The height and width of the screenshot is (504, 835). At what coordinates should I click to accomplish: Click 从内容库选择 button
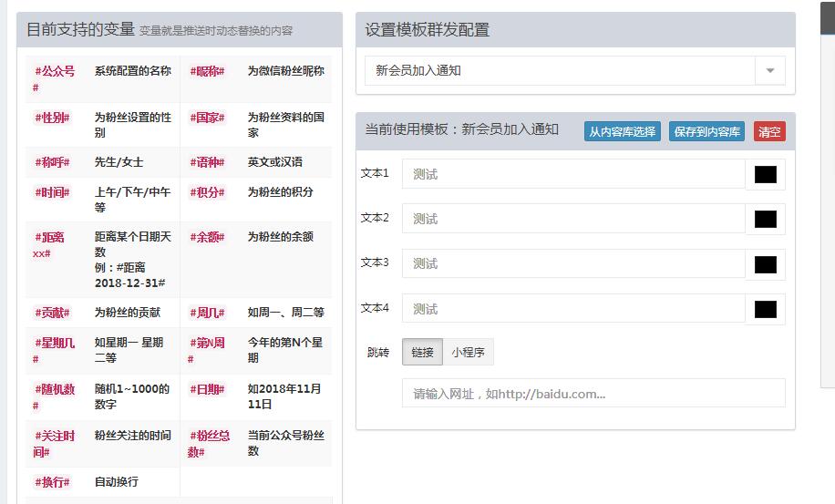622,131
